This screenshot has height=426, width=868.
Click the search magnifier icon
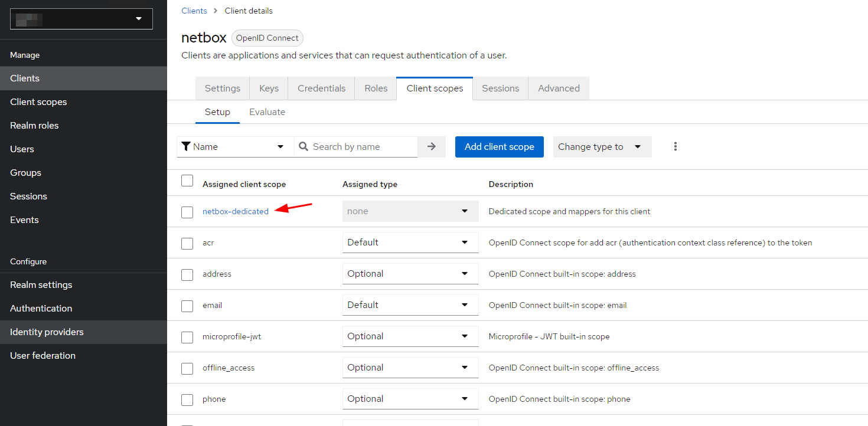click(x=304, y=147)
